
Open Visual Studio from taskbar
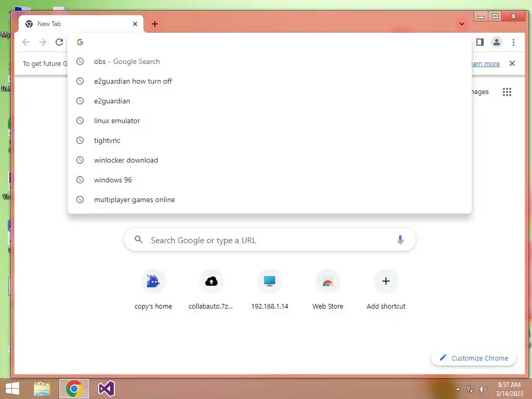point(106,389)
